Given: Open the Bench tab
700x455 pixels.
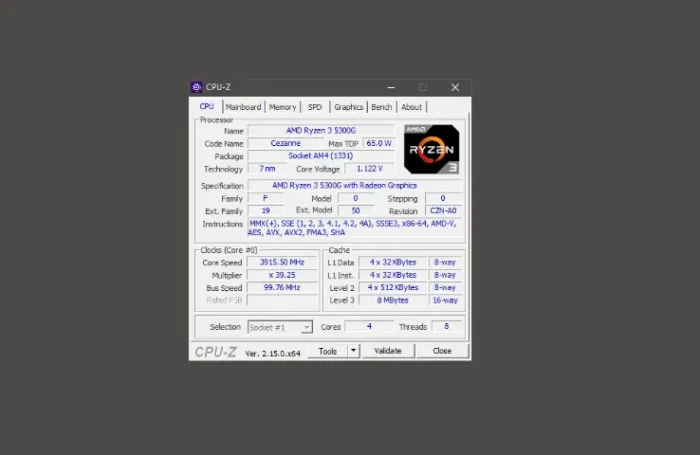Looking at the screenshot, I should click(382, 107).
